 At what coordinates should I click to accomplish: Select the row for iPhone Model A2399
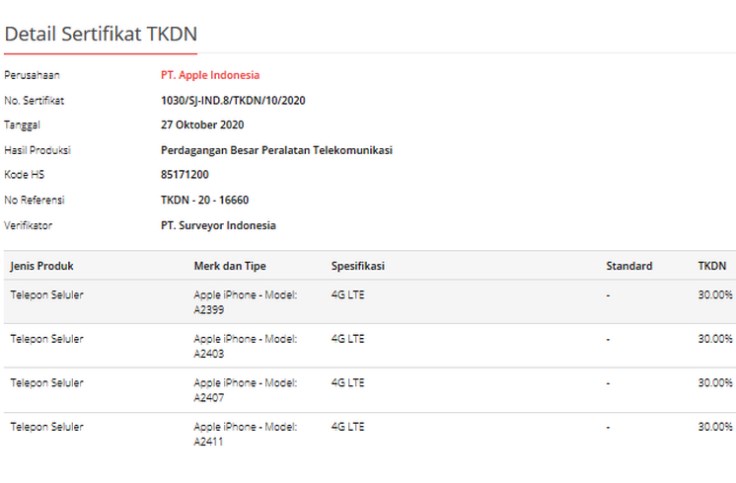(x=370, y=302)
